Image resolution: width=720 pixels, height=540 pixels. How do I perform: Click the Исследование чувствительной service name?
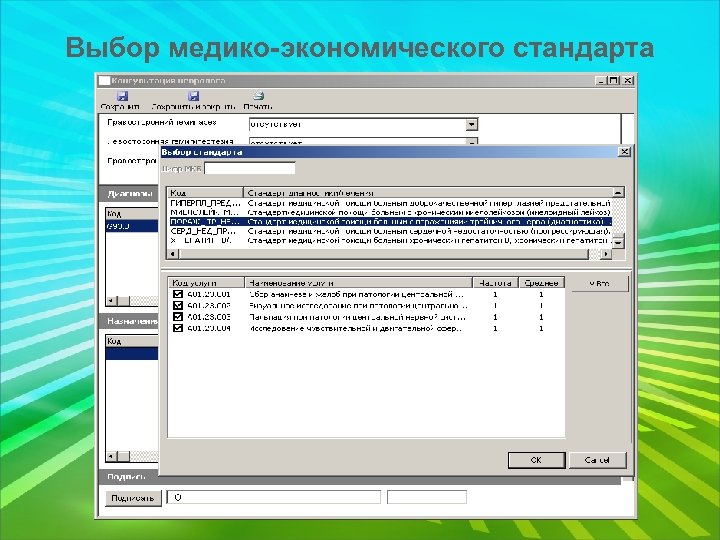tap(355, 328)
